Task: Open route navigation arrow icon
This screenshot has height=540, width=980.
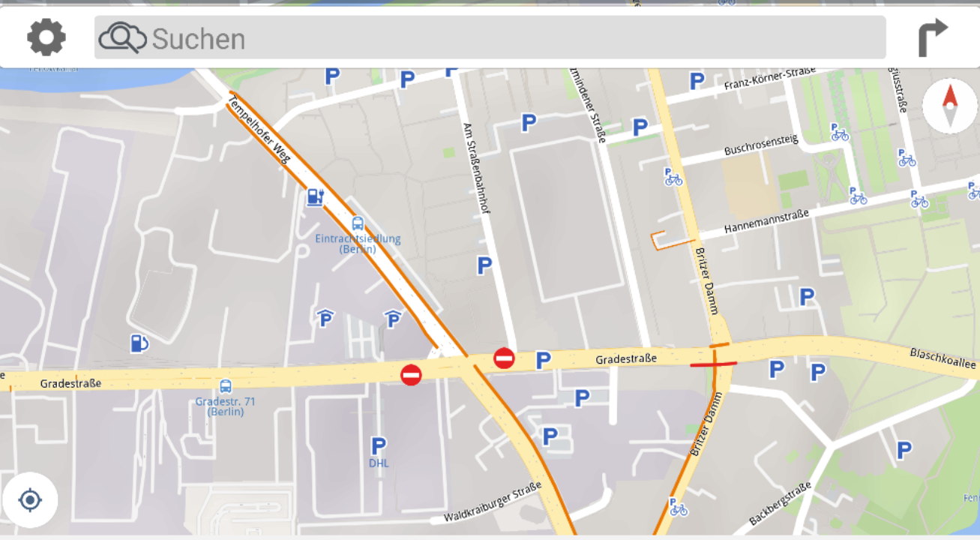Action: coord(933,37)
